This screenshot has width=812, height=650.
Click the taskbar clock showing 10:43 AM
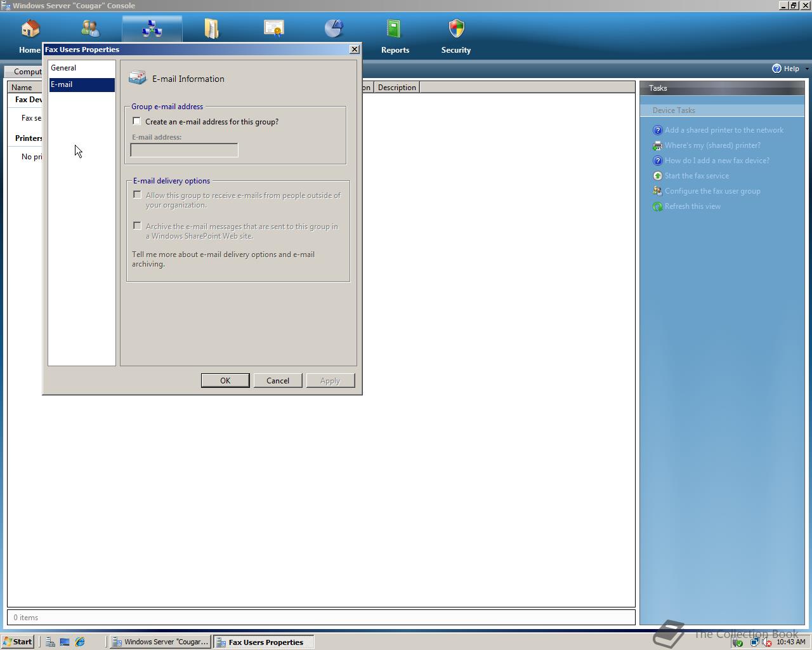point(790,642)
